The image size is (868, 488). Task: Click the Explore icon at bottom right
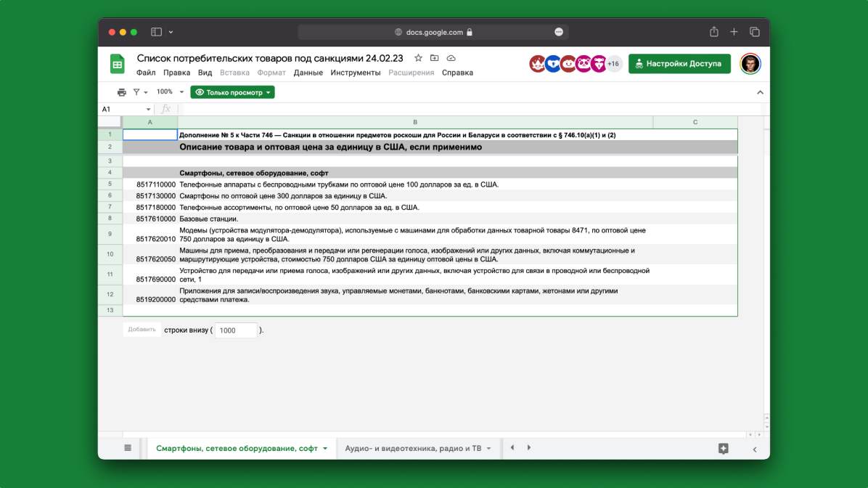[723, 449]
